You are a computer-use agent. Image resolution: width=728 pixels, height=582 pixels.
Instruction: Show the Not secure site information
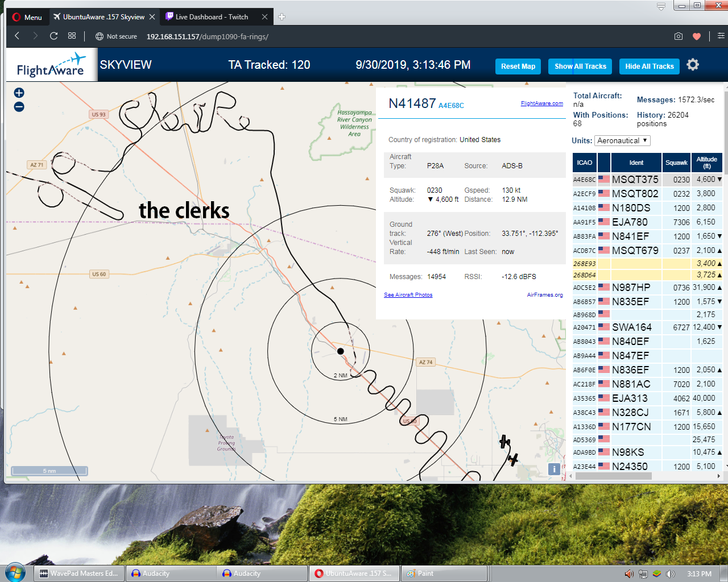(x=116, y=36)
